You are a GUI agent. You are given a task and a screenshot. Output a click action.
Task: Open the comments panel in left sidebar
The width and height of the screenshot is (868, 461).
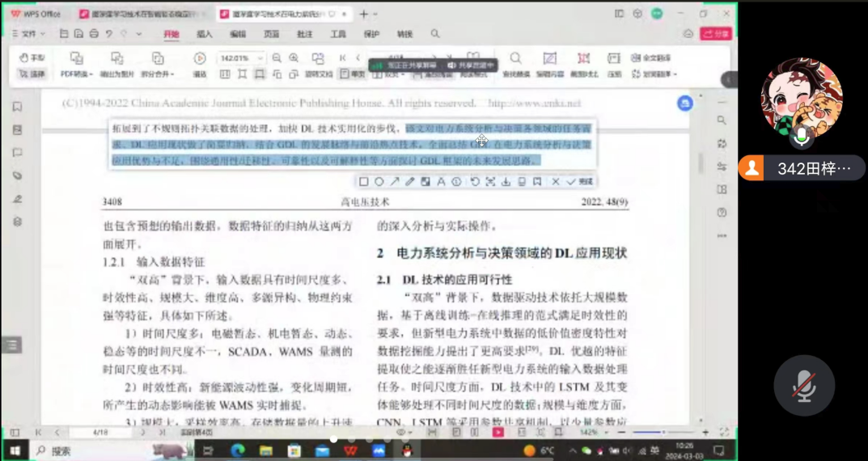coord(17,153)
